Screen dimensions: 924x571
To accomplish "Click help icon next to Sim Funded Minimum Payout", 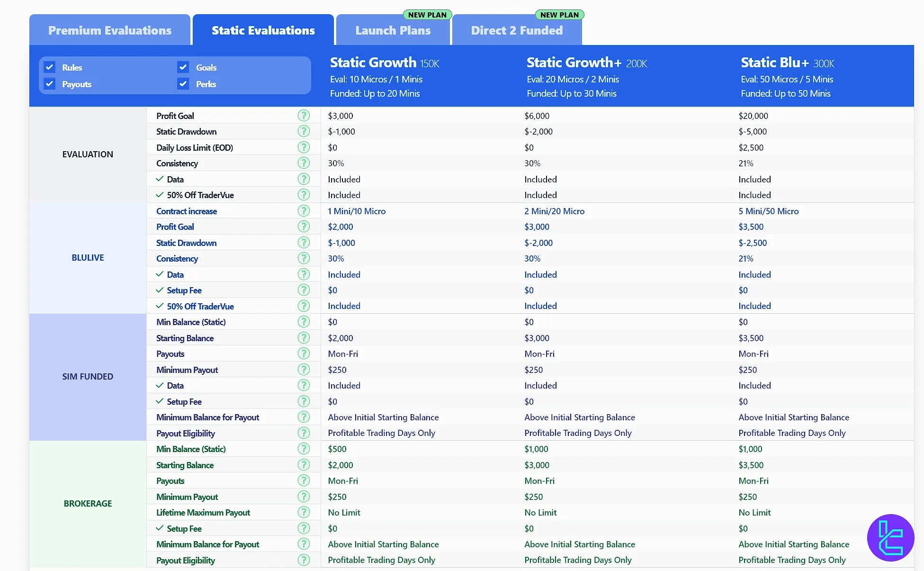I will click(x=304, y=370).
